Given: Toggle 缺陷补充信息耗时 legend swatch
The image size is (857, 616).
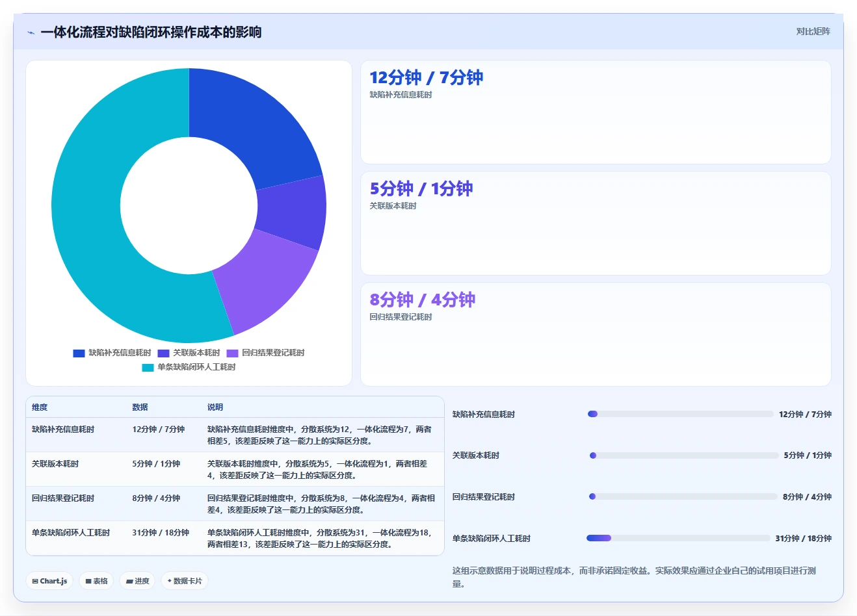Looking at the screenshot, I should point(79,353).
